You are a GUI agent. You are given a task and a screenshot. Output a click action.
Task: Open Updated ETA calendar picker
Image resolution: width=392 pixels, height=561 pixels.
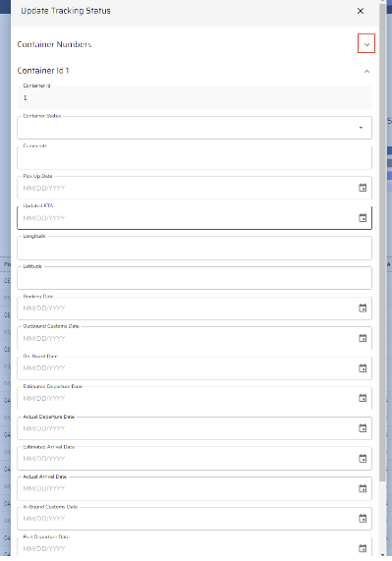point(363,217)
